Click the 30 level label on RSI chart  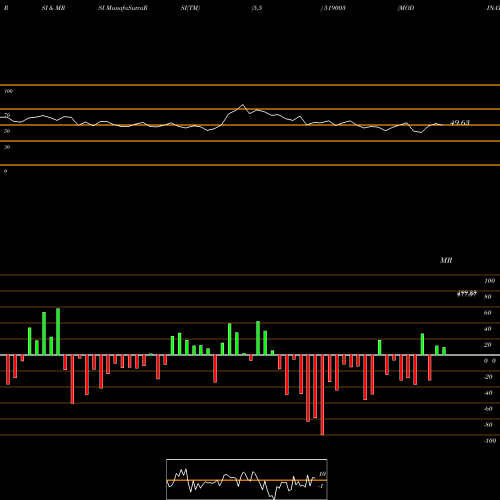tap(7, 147)
